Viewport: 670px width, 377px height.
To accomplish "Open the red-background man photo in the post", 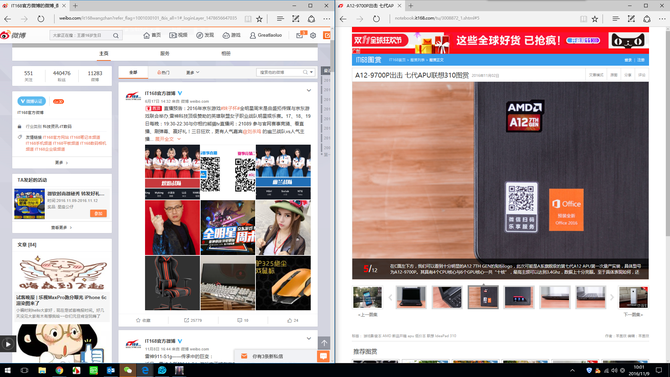I will click(172, 227).
